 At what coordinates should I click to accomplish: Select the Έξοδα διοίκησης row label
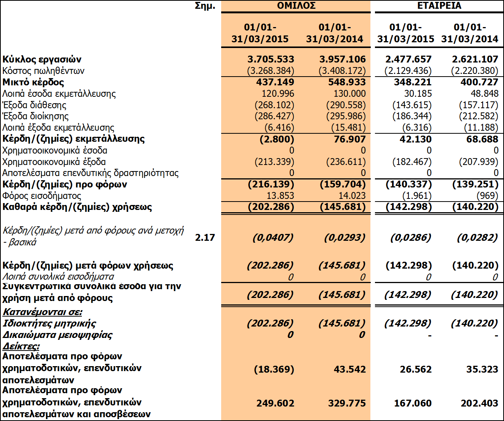tap(35, 116)
